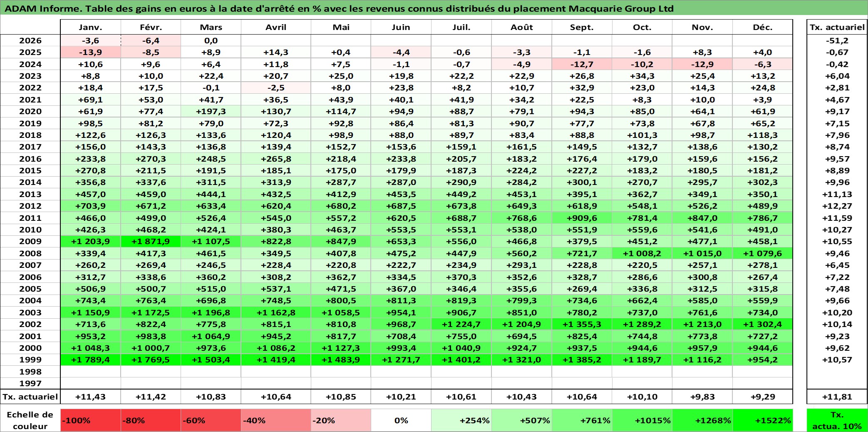Select the top Tx. actuariel column header
This screenshot has height=432, width=868.
tap(837, 27)
